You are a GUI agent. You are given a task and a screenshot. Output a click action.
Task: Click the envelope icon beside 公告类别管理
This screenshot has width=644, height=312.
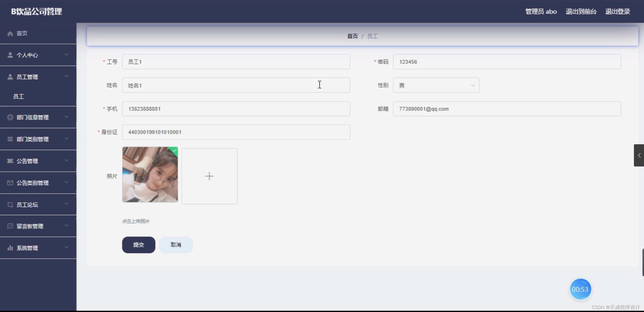10,183
